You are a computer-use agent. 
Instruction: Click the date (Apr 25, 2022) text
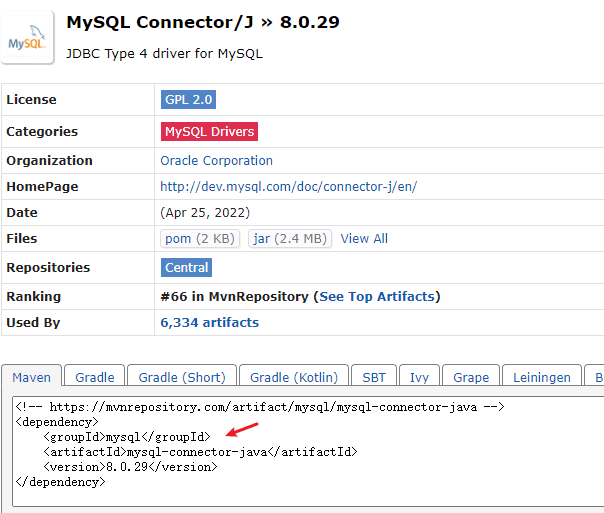click(205, 213)
